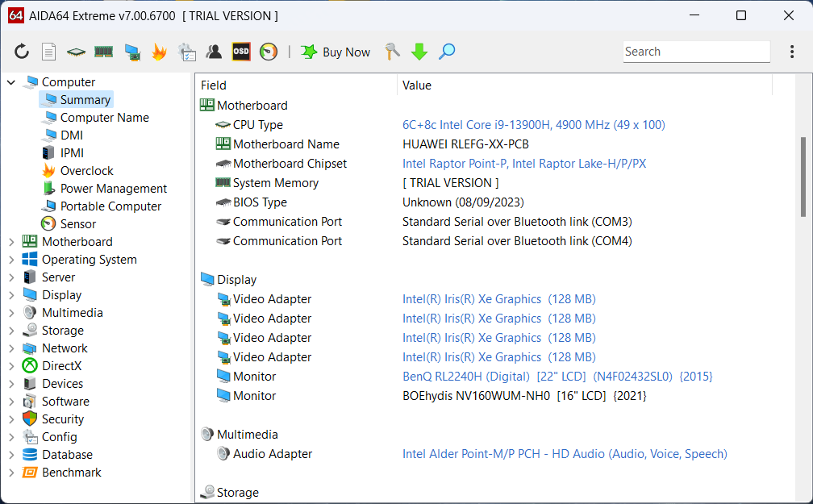Click the vertical scrollbar thumb
The width and height of the screenshot is (813, 504).
coord(803,177)
